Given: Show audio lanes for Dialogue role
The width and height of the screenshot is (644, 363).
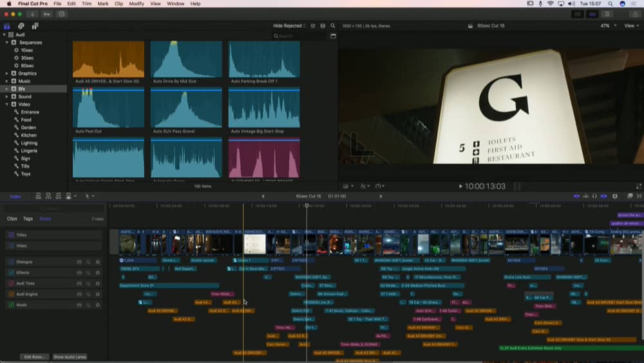Looking at the screenshot, I should pos(79,262).
